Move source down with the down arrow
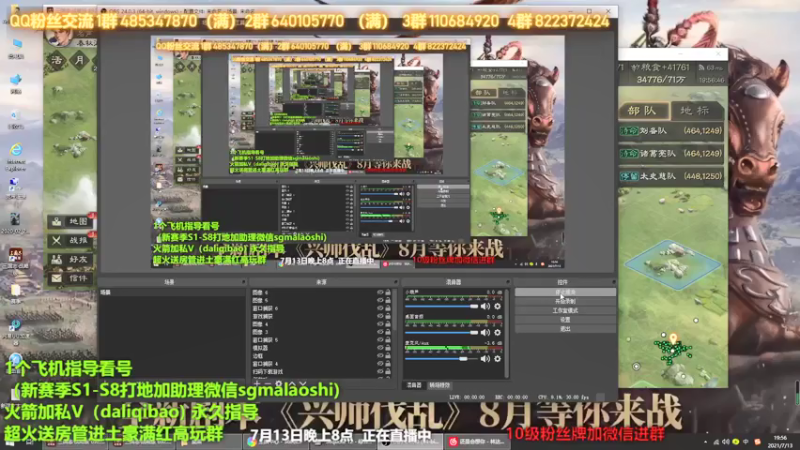 pos(303,384)
